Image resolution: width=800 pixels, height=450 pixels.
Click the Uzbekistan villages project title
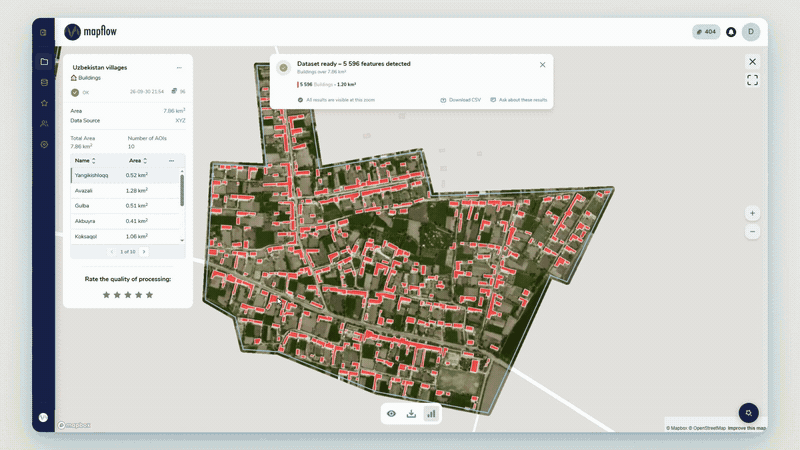(x=100, y=67)
